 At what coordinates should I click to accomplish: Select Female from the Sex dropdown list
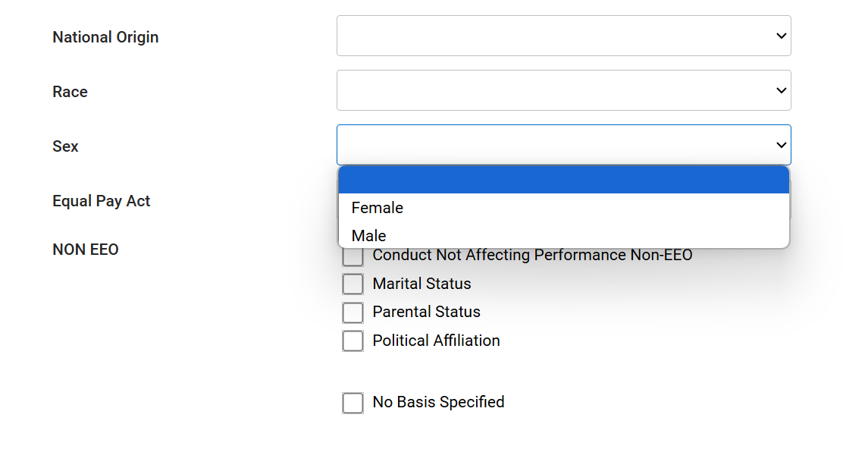(378, 208)
